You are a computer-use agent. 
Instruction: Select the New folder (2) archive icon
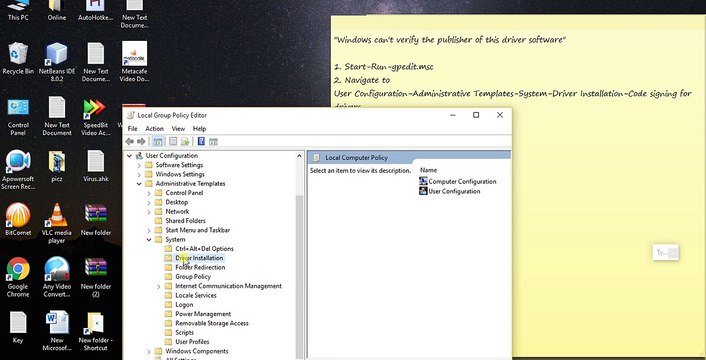pos(95,277)
